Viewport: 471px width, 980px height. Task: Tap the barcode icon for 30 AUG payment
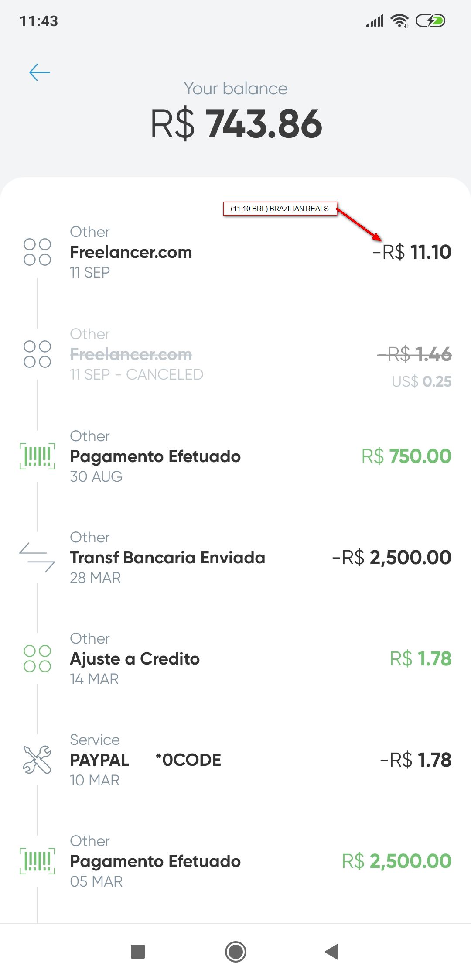coord(38,456)
